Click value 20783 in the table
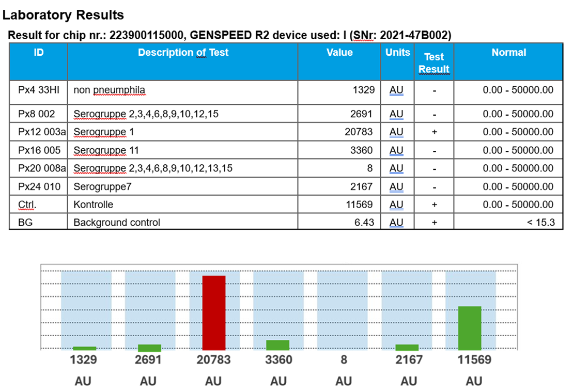The height and width of the screenshot is (392, 573). (x=359, y=132)
